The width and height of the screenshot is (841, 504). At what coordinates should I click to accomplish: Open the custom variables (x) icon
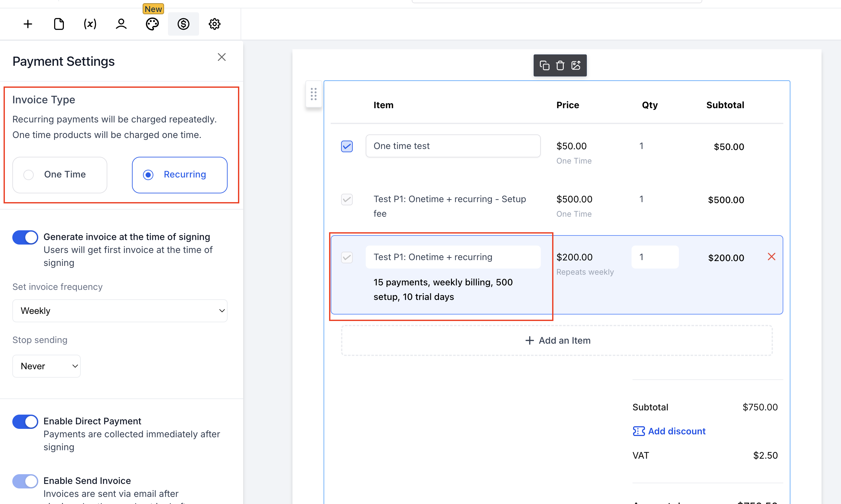point(90,24)
